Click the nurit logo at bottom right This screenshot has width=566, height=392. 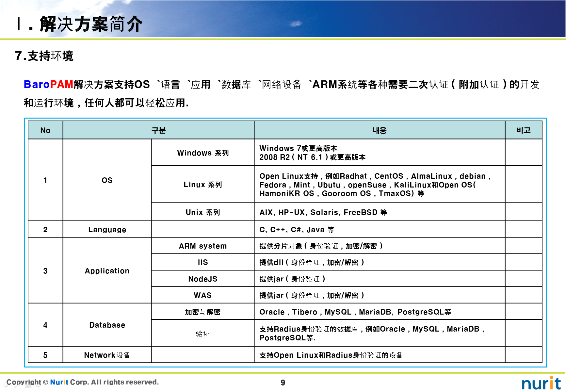[x=541, y=383]
